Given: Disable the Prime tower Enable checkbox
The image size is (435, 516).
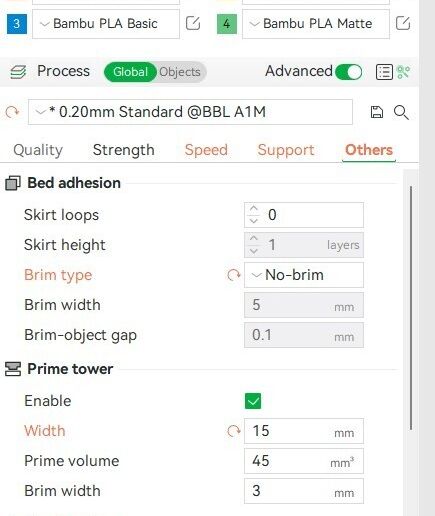Looking at the screenshot, I should click(253, 401).
